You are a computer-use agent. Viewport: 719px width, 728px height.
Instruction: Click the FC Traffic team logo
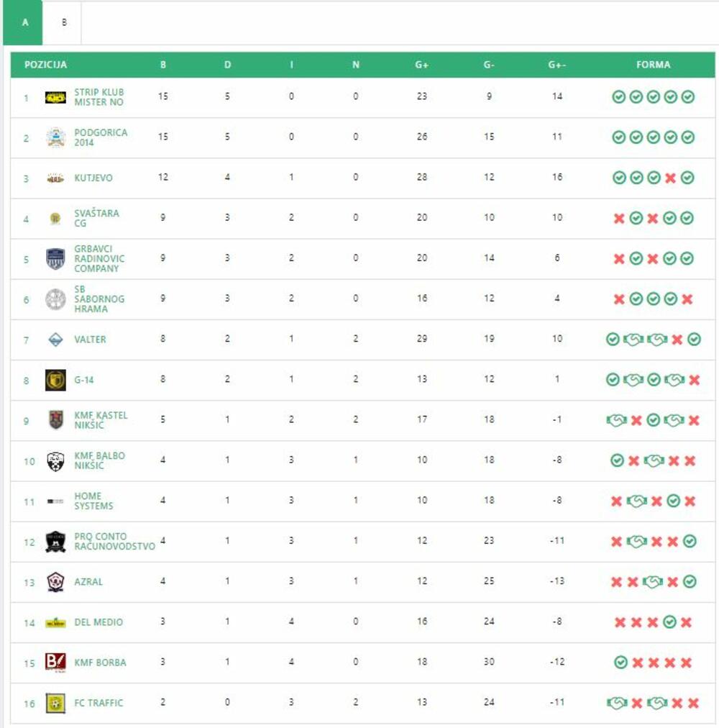coord(55,703)
